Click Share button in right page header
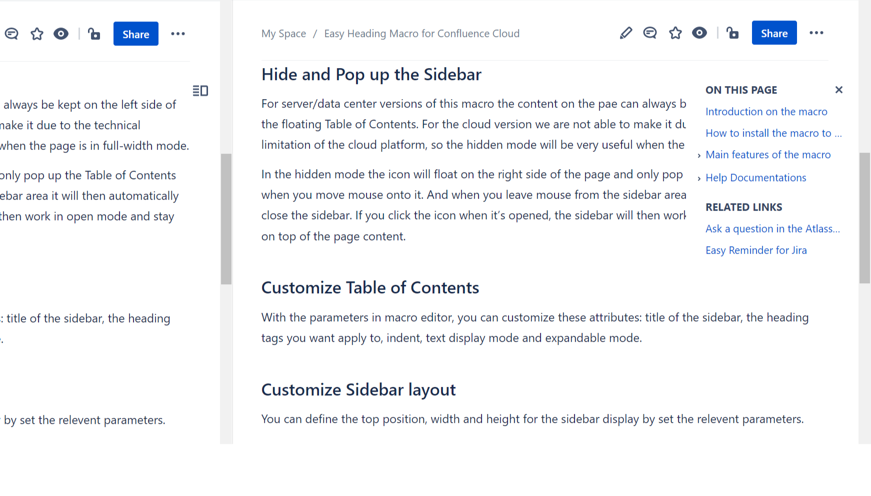 [774, 33]
